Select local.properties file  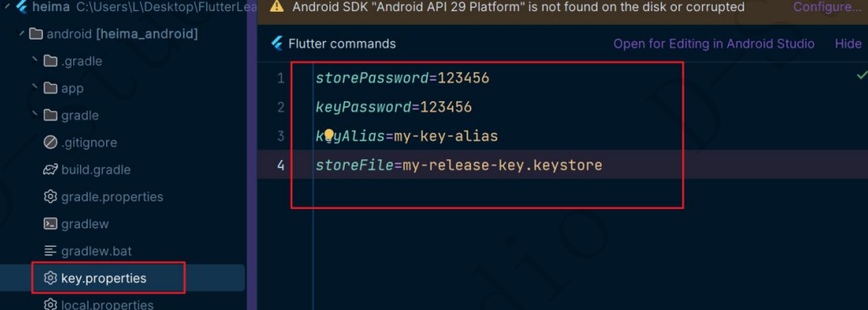pyautogui.click(x=107, y=304)
